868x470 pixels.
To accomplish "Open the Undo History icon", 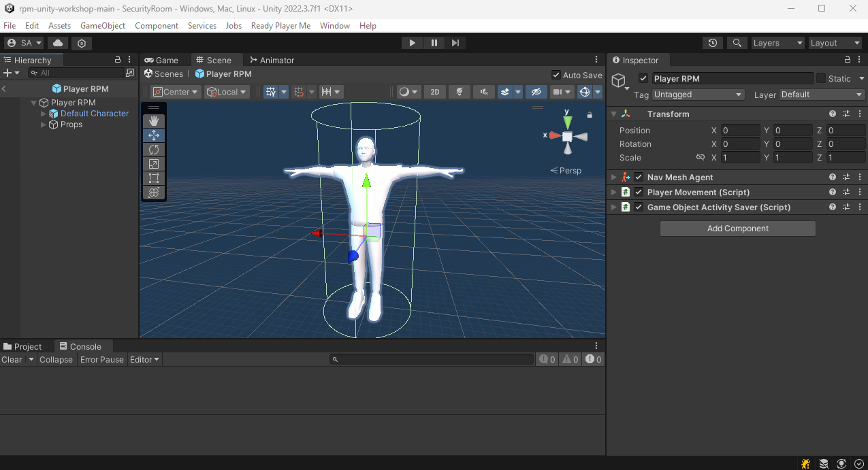I will pyautogui.click(x=712, y=43).
